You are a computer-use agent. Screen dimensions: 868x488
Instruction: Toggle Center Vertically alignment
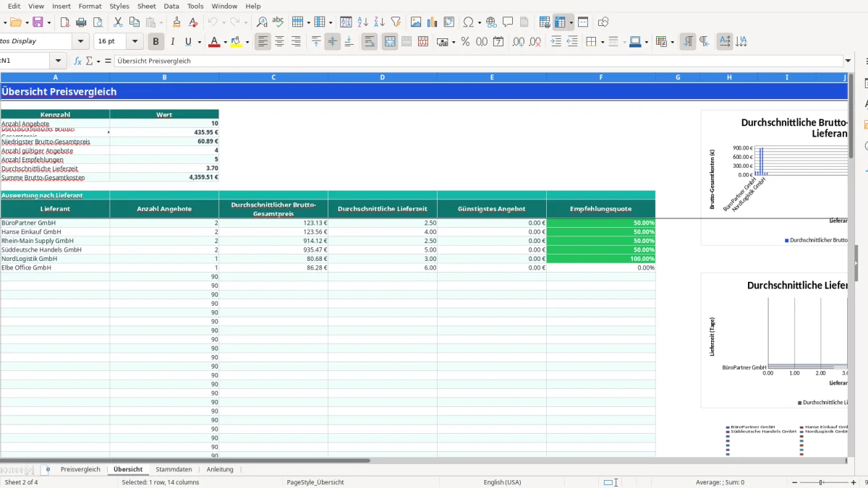333,42
